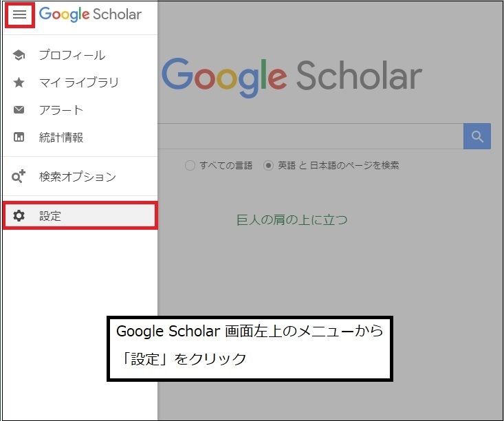Viewport: 504px width, 421px height.
Task: Click the Google Scholar logo in sidebar header
Action: click(90, 14)
